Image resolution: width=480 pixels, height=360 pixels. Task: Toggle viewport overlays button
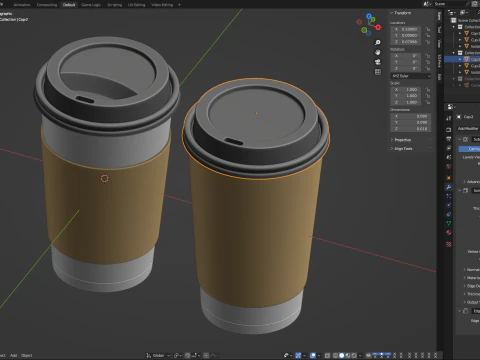(313, 355)
